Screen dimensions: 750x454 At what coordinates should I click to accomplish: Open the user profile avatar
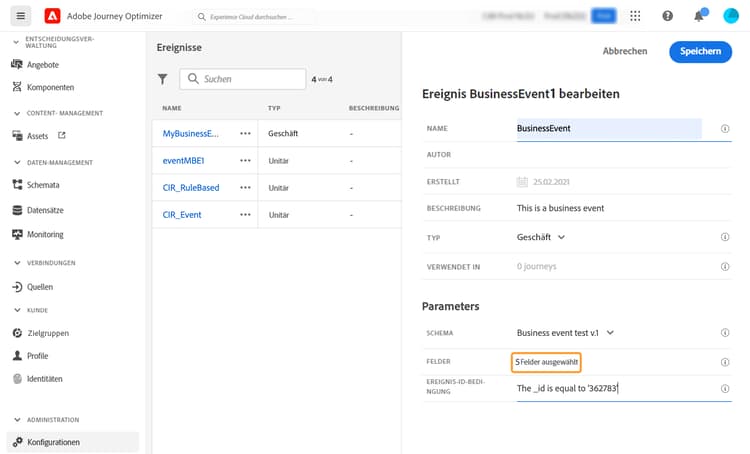point(728,16)
